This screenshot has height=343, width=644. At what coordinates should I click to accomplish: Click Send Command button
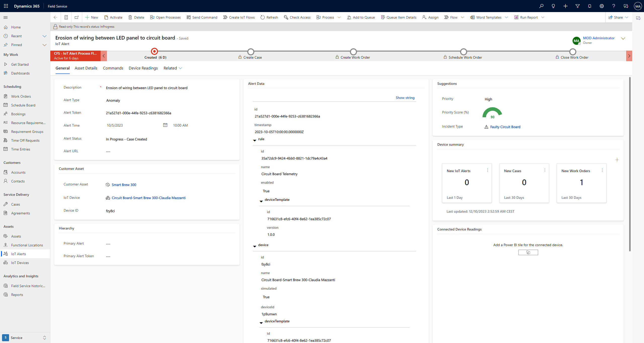coord(202,17)
